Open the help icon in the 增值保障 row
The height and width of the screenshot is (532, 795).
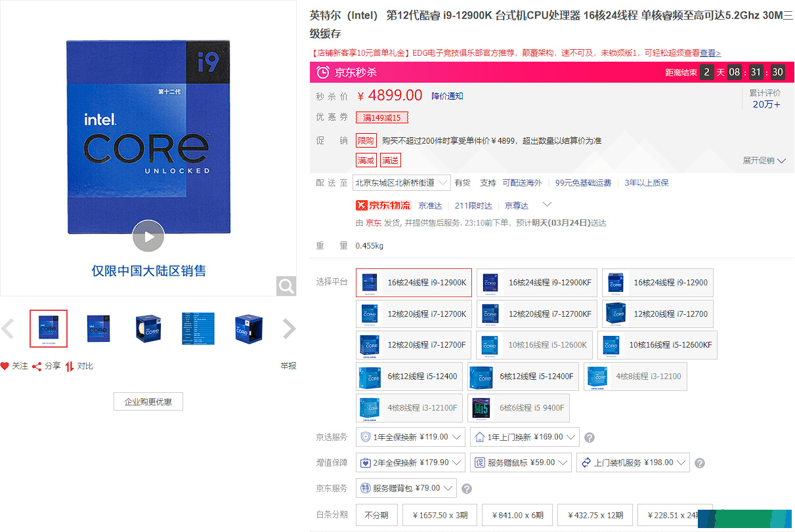[x=700, y=463]
